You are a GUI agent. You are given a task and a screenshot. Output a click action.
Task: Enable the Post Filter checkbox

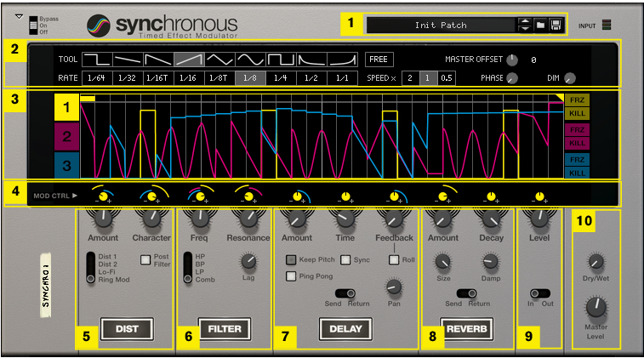145,259
